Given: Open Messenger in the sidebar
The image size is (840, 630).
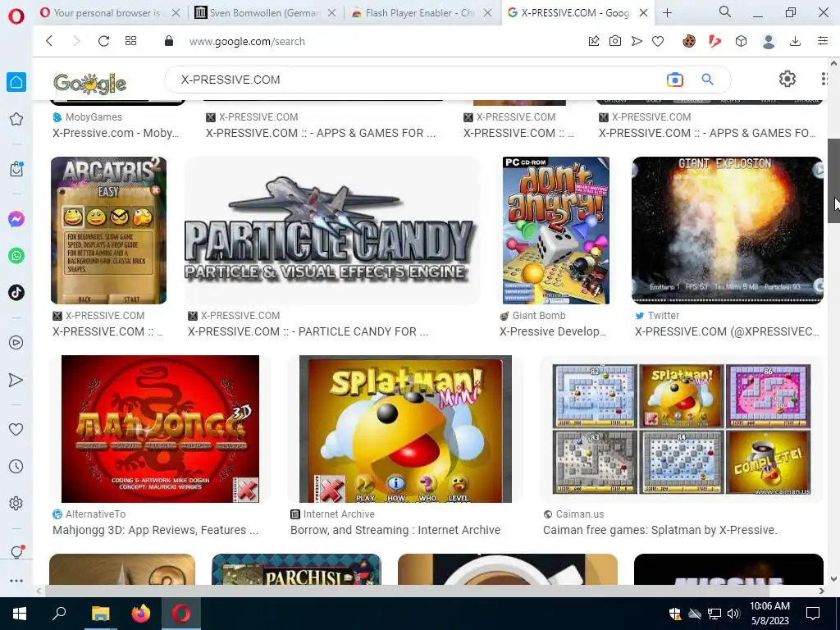Looking at the screenshot, I should tap(16, 219).
